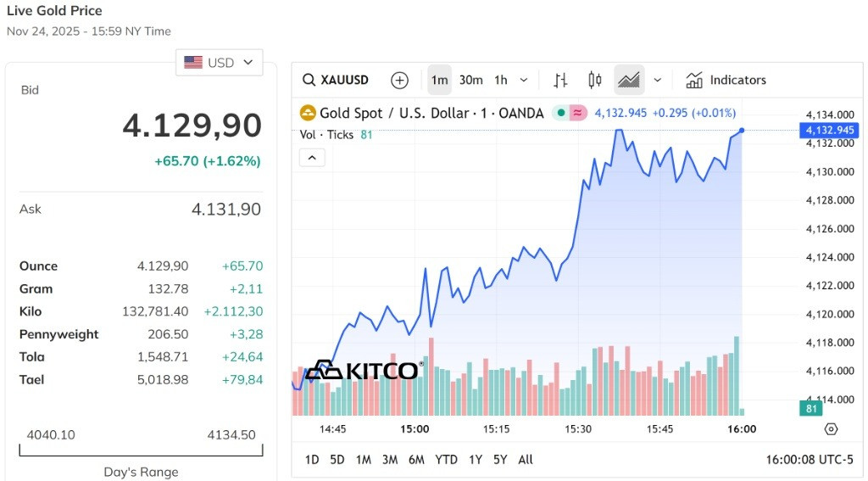This screenshot has height=481, width=868.
Task: Click the US flag currency icon
Action: 193,63
